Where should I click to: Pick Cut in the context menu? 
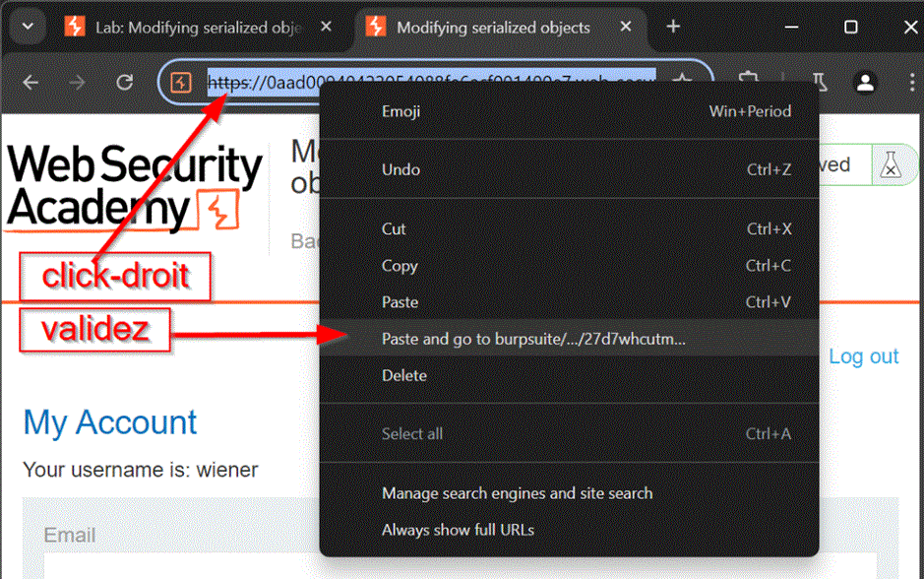point(394,229)
